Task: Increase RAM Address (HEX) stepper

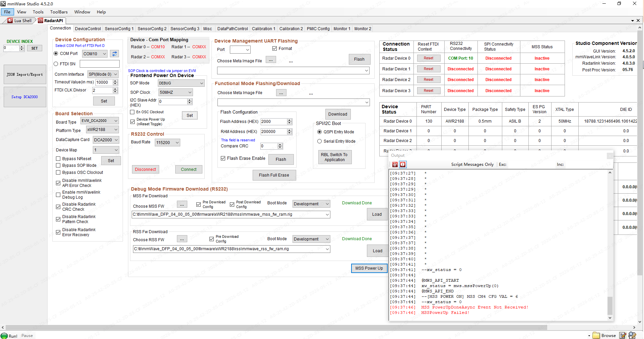Action: tap(290, 130)
